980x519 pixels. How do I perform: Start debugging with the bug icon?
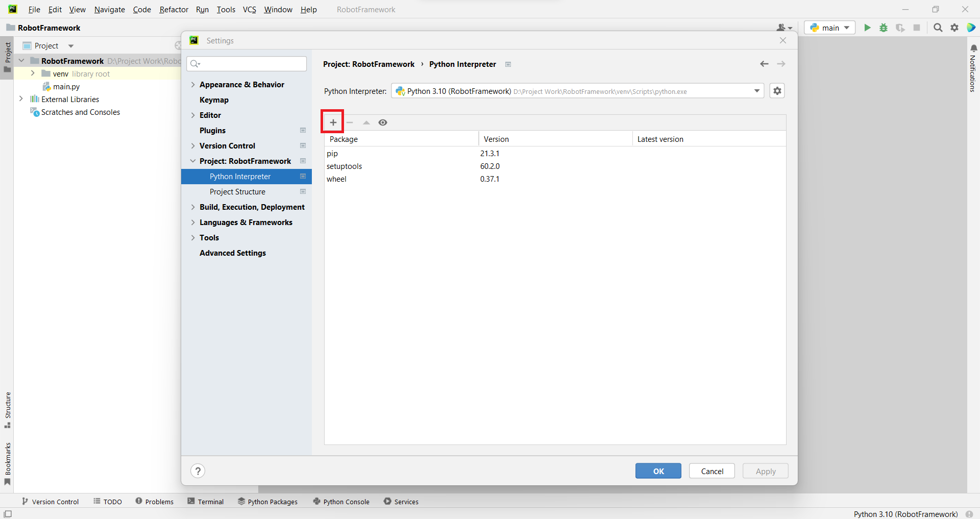(884, 28)
